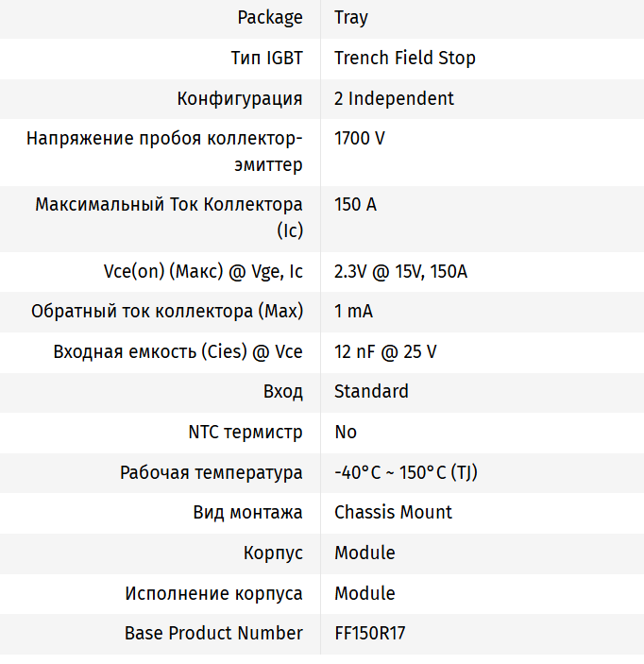Viewport: 644px width, 664px height.
Task: Select the 150 A value
Action: point(355,204)
